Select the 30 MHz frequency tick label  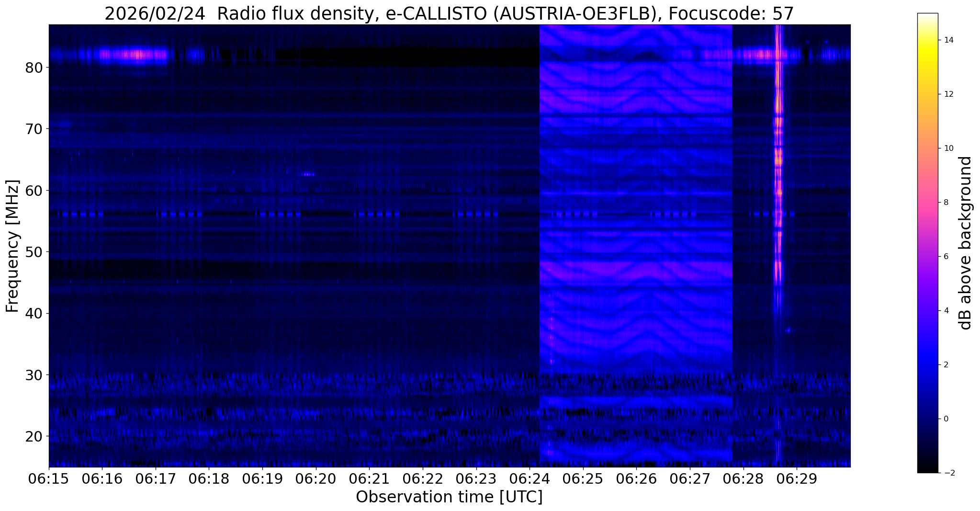34,375
